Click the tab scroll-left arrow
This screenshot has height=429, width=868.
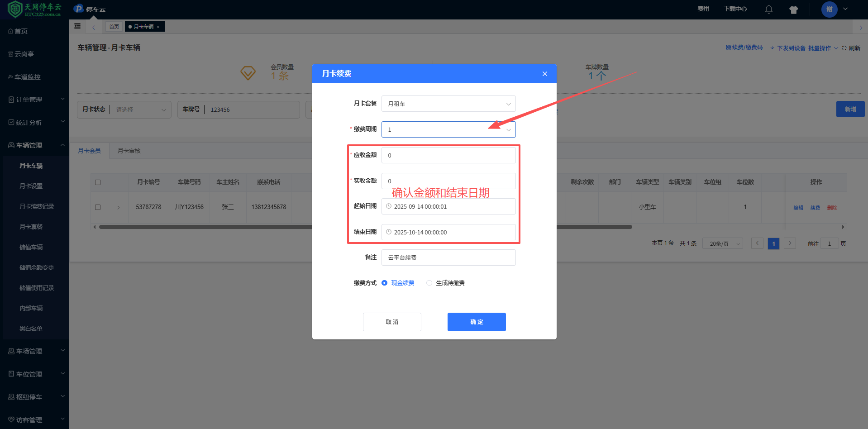coord(94,27)
